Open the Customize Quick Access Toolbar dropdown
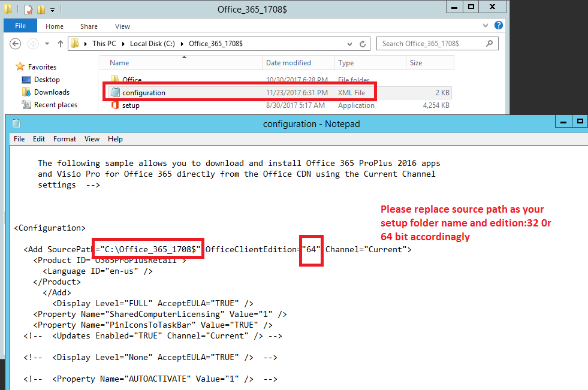 [x=52, y=10]
